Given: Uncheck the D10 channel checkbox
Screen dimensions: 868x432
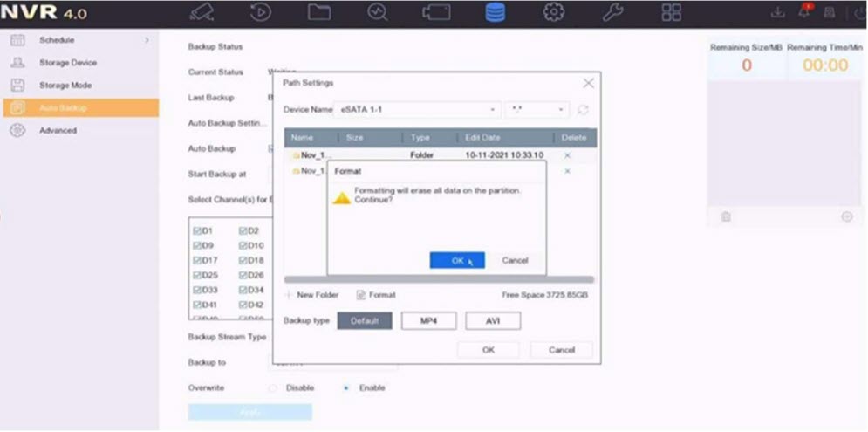Looking at the screenshot, I should coord(243,245).
